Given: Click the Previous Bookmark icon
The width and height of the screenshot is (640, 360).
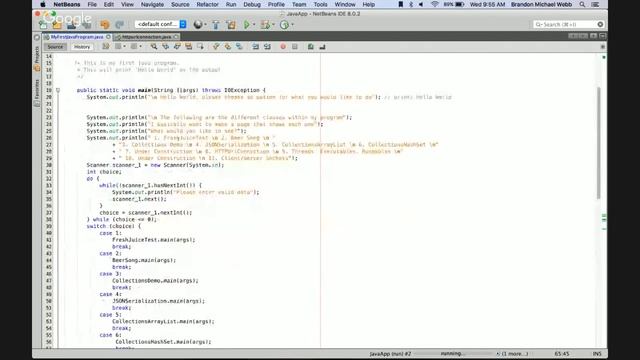Looking at the screenshot, I should (x=216, y=47).
